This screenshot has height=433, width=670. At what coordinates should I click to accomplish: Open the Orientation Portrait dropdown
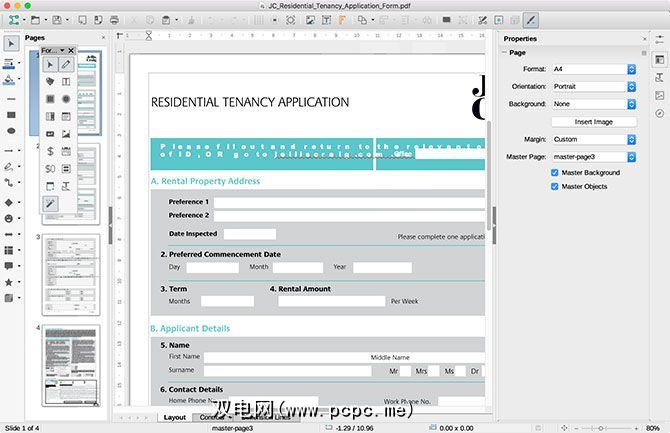pos(594,86)
